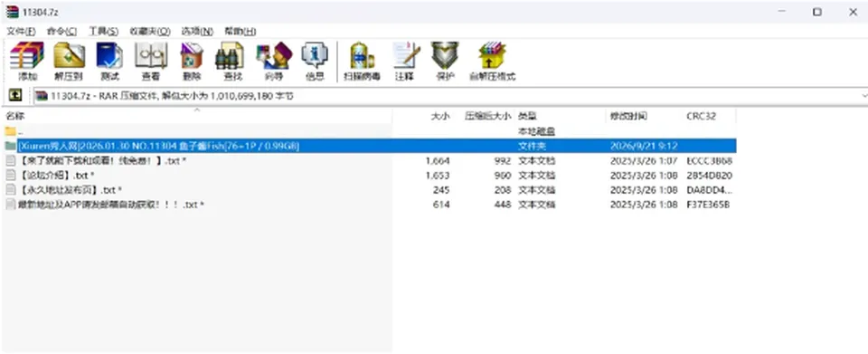Select the txt file with 1,664 size
The image size is (868, 354).
pyautogui.click(x=101, y=160)
